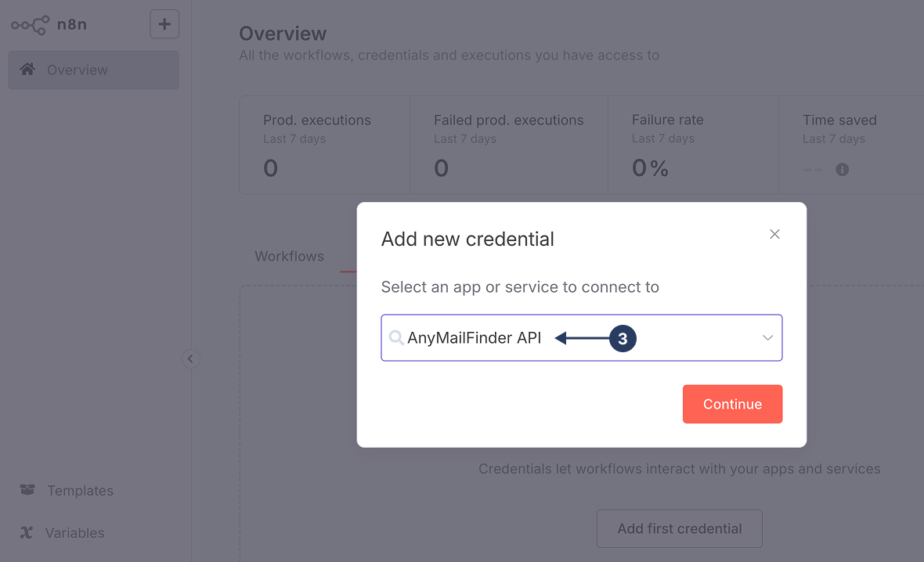Switch to the Workflows tab
The height and width of the screenshot is (562, 924).
(x=289, y=256)
